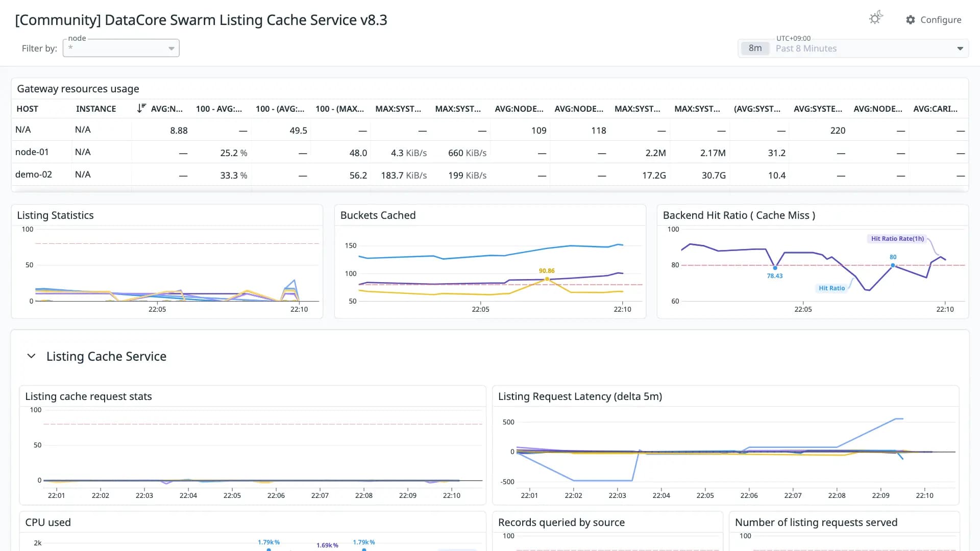Click the Listing Cache Service group heading
This screenshot has height=551, width=980.
[106, 356]
